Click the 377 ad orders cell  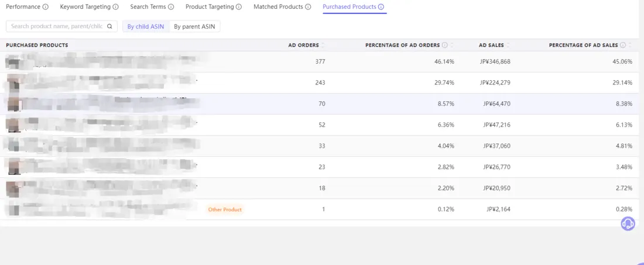[320, 62]
